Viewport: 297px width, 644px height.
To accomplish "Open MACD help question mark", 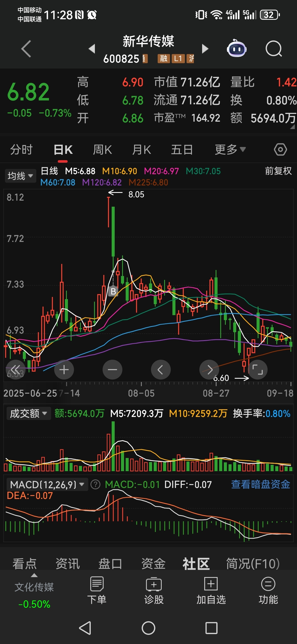I will (95, 484).
